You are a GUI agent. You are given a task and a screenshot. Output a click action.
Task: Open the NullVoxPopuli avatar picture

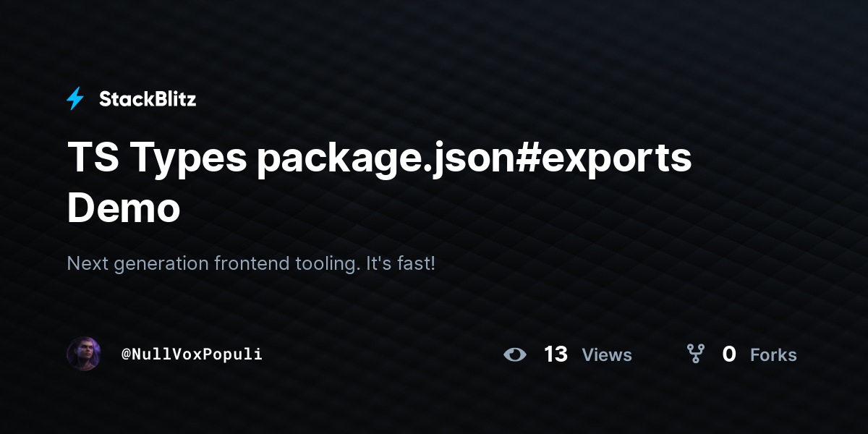84,354
